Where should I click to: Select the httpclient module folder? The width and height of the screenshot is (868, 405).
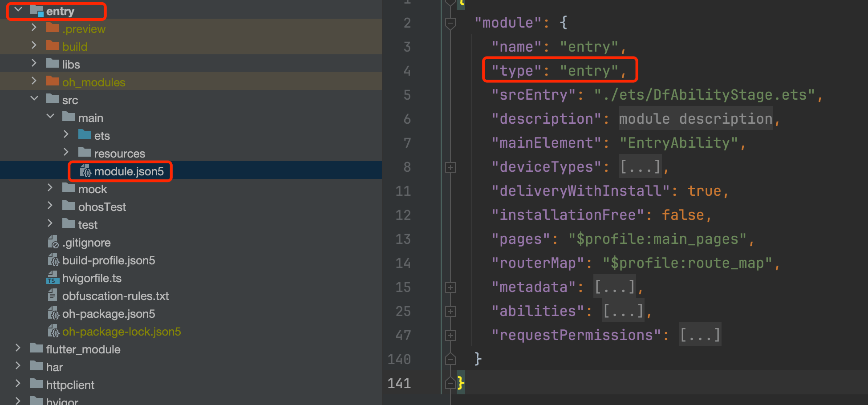(70, 385)
